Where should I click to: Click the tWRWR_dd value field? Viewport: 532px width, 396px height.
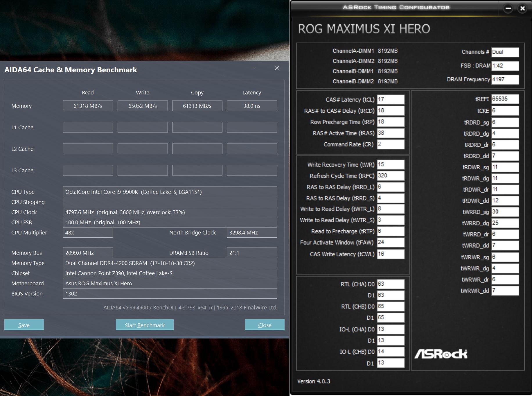tap(505, 291)
